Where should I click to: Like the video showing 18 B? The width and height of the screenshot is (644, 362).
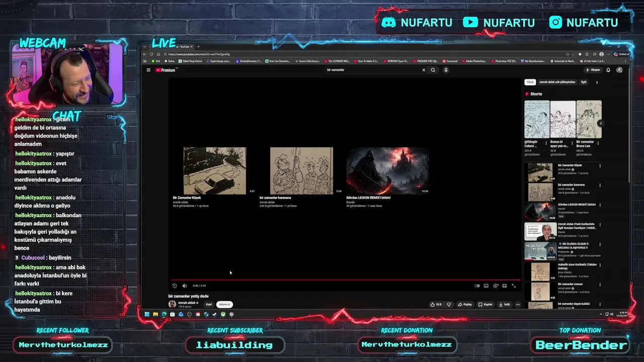pos(436,304)
